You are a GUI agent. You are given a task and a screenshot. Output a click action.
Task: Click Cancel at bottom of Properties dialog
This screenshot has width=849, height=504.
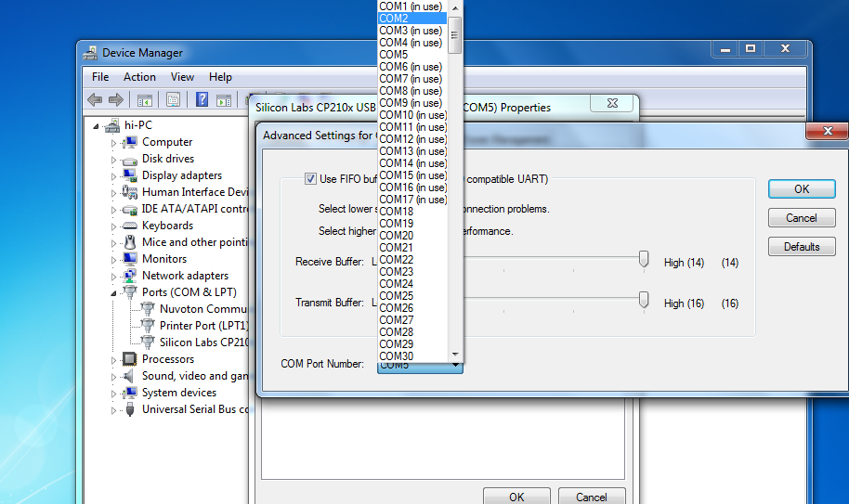click(x=592, y=497)
